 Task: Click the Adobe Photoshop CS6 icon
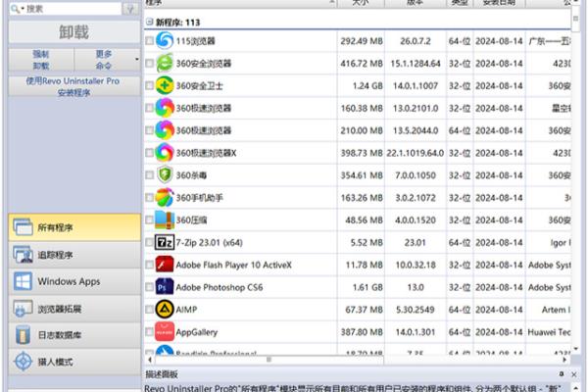pos(165,287)
